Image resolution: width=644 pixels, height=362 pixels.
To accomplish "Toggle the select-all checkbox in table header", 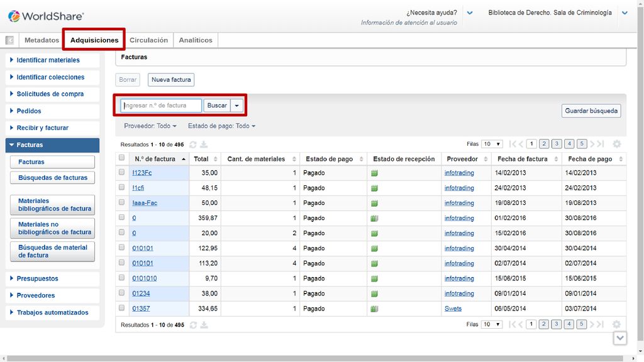I will coord(121,158).
